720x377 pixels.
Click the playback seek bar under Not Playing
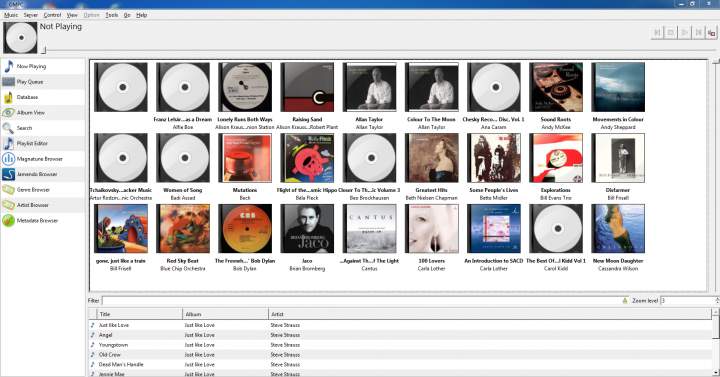(x=379, y=50)
